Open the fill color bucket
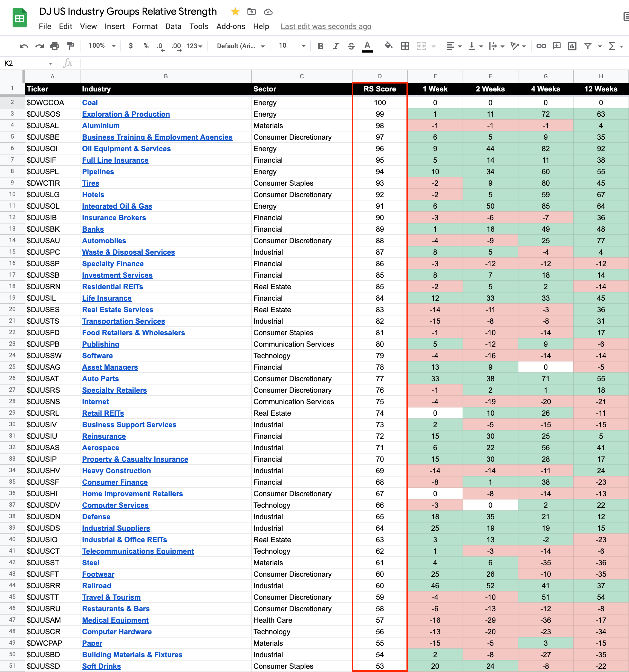Image resolution: width=629 pixels, height=672 pixels. point(388,46)
